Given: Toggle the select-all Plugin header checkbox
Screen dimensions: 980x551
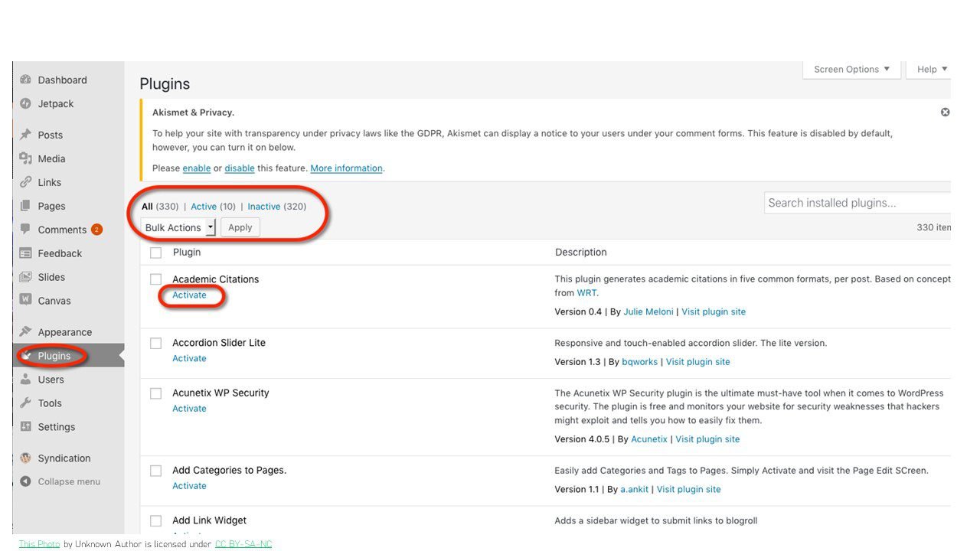Looking at the screenshot, I should tap(156, 253).
